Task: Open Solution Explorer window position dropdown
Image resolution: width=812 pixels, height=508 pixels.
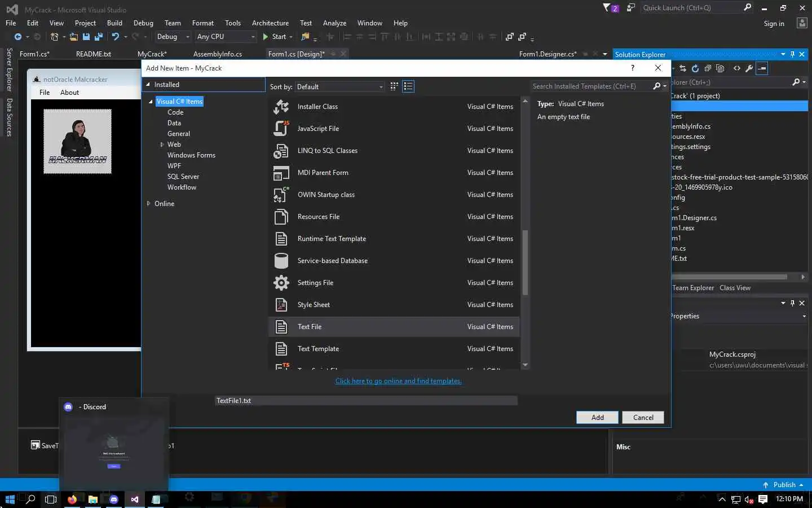Action: 783,54
